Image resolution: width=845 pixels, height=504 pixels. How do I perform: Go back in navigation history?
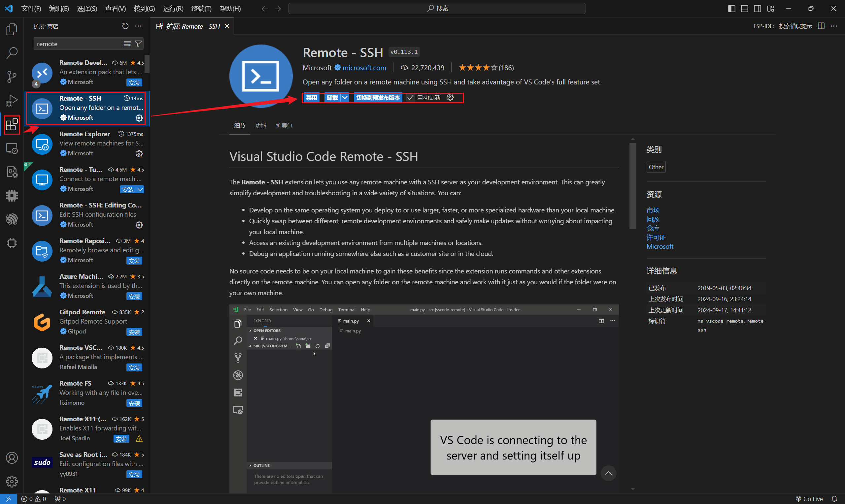tap(265, 9)
